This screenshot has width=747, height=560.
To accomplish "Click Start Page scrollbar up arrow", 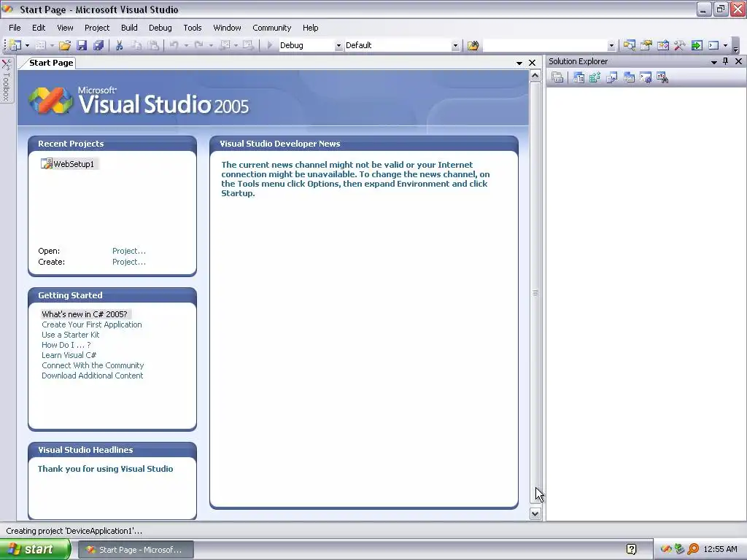I will point(535,76).
